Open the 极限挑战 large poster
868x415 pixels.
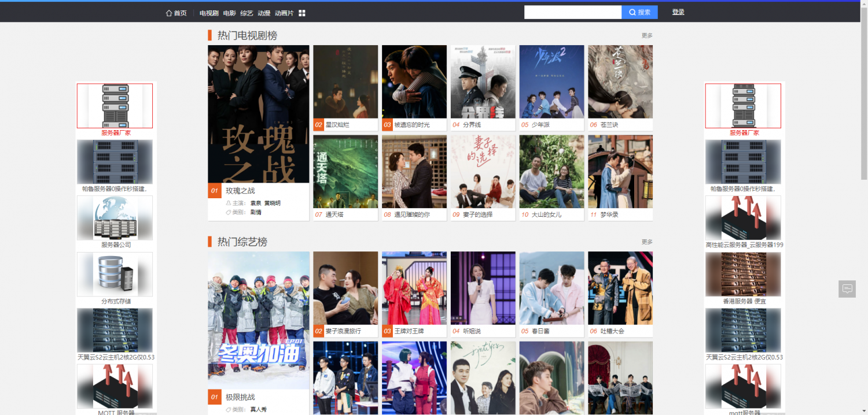pyautogui.click(x=259, y=320)
